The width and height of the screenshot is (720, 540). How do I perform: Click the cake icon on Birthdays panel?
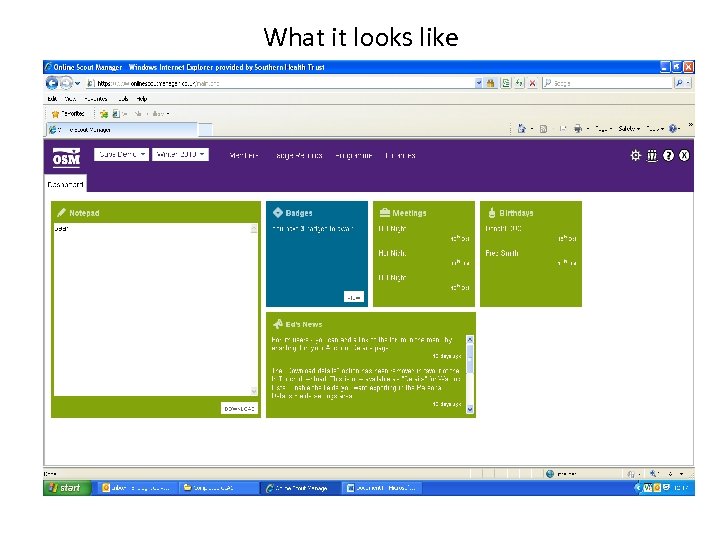click(492, 212)
